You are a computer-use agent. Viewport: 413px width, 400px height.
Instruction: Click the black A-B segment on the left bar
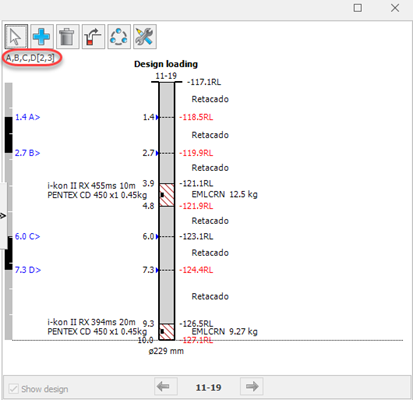[8, 135]
